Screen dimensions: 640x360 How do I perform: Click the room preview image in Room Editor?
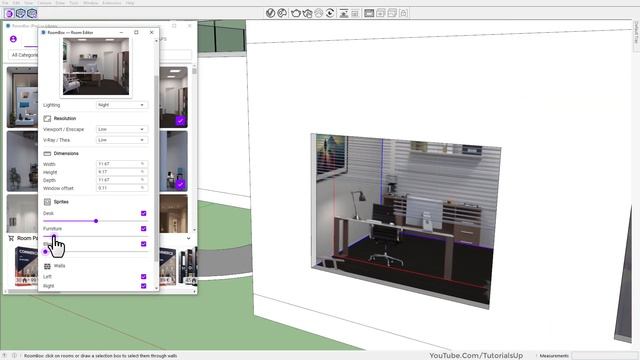click(96, 67)
